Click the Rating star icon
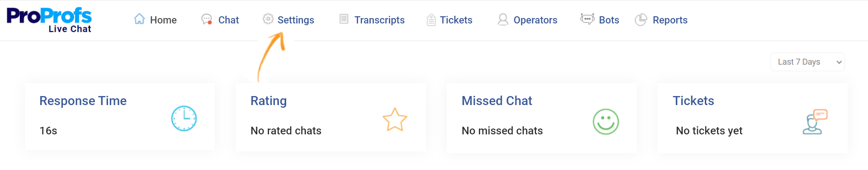 tap(395, 119)
